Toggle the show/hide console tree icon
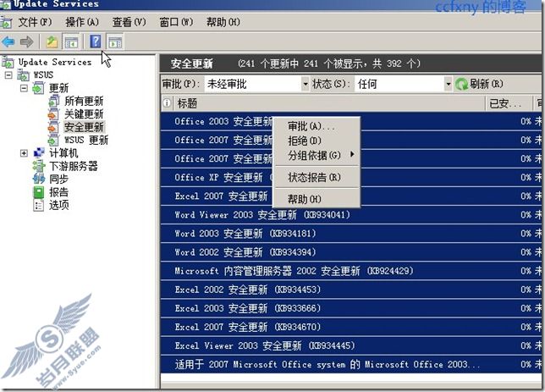Image resolution: width=545 pixels, height=392 pixels. [71, 42]
